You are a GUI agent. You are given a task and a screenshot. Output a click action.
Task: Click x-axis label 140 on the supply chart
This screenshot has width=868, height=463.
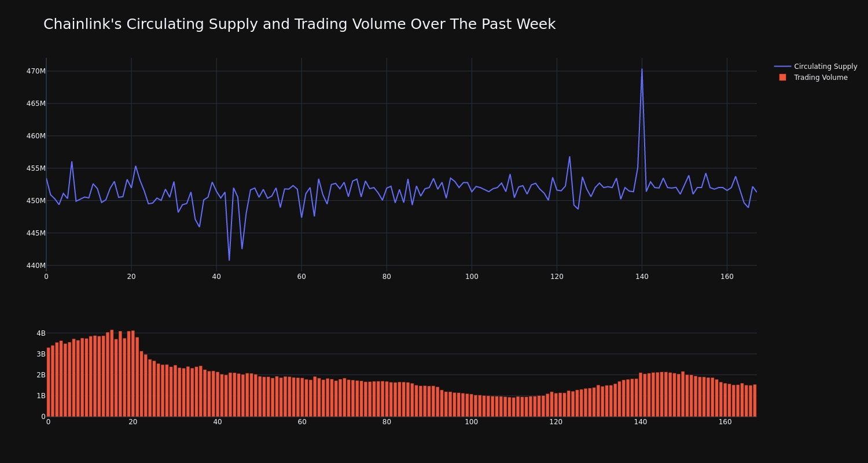point(642,277)
